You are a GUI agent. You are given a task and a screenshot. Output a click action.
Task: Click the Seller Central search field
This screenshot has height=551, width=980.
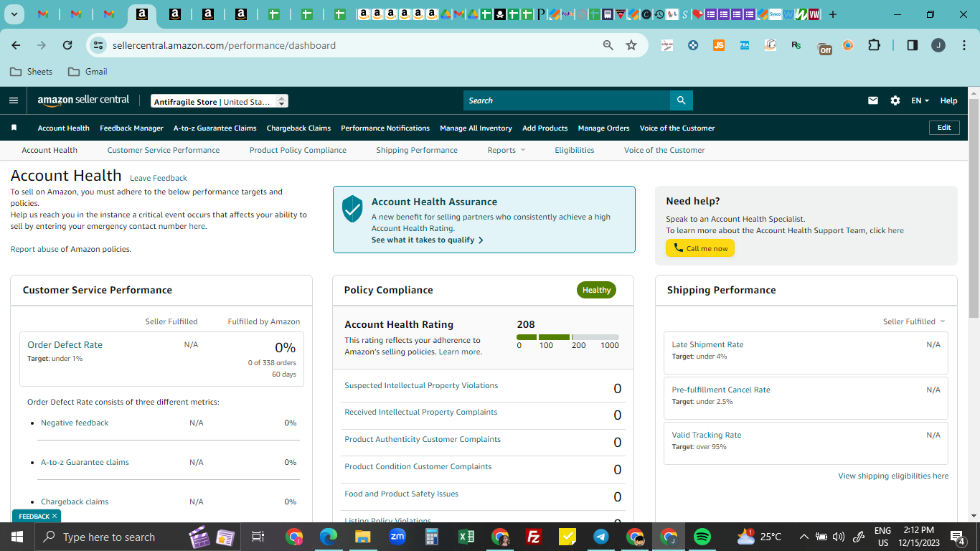(x=567, y=100)
